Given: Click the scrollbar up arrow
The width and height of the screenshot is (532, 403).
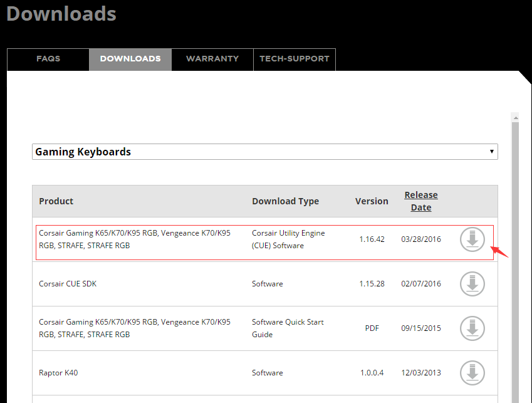Looking at the screenshot, I should click(515, 117).
